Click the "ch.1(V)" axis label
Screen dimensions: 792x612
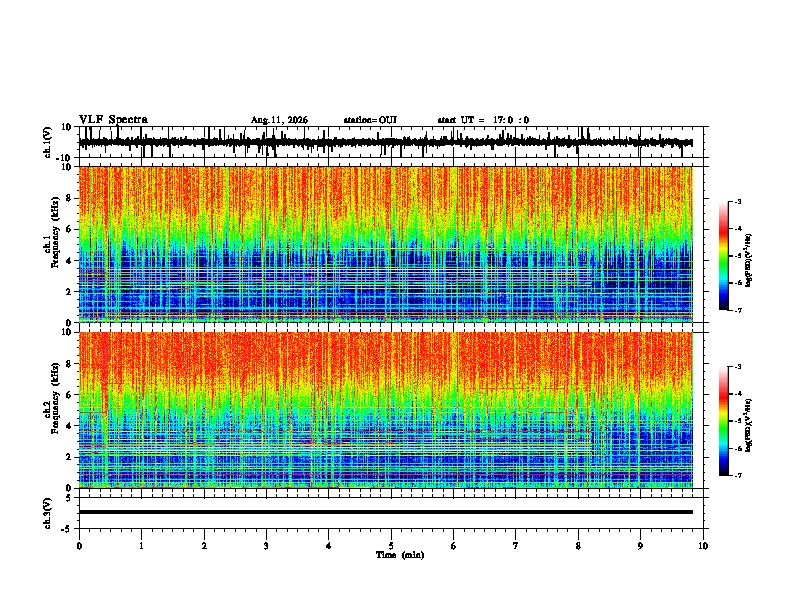(x=48, y=142)
